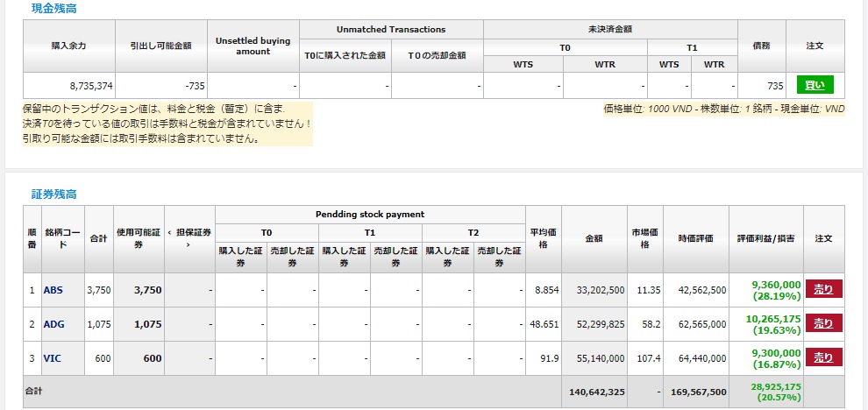This screenshot has width=868, height=410.
Task: Click the 評価利益/損害 column header
Action: click(765, 238)
